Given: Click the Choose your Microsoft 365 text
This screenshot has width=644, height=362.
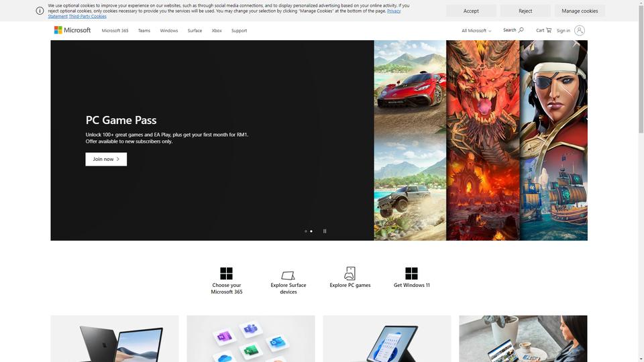Looking at the screenshot, I should pos(227,288).
